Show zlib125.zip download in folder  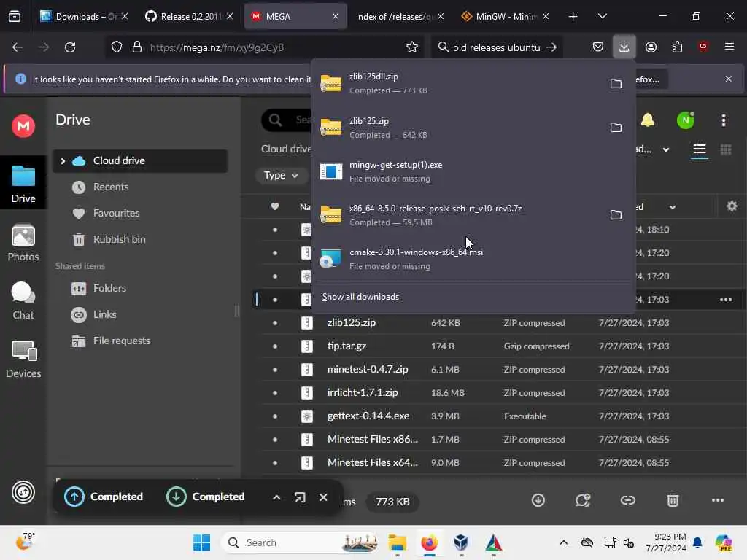[616, 127]
